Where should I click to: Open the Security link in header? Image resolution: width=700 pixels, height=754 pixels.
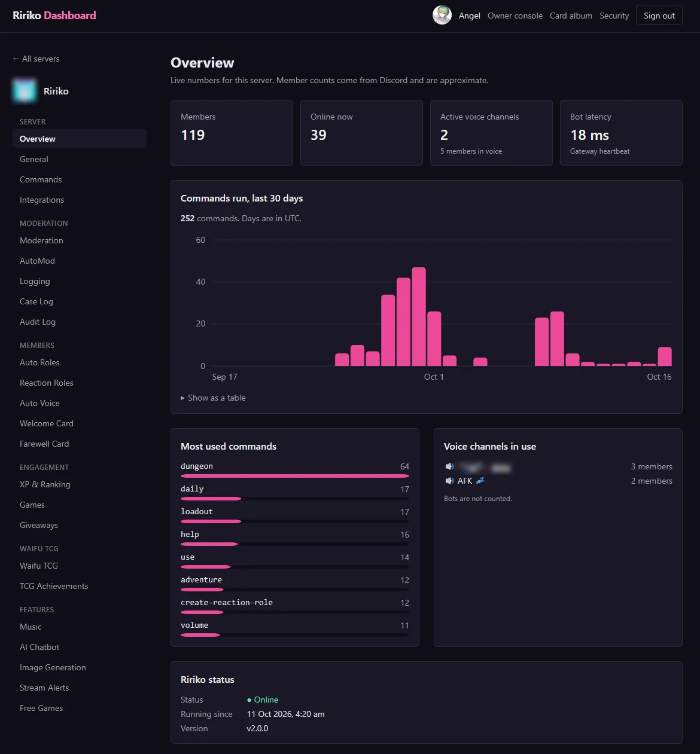click(x=614, y=16)
